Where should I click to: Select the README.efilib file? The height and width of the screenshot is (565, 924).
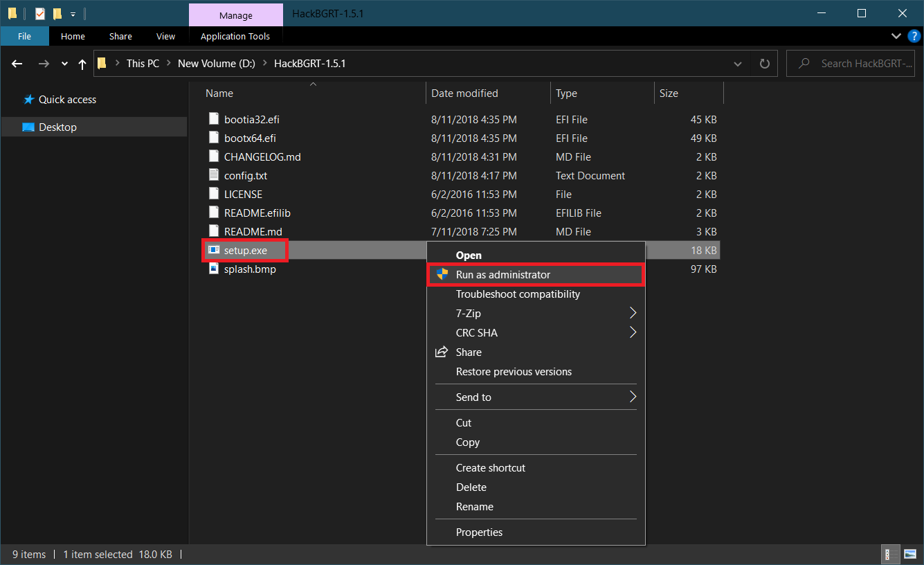257,213
